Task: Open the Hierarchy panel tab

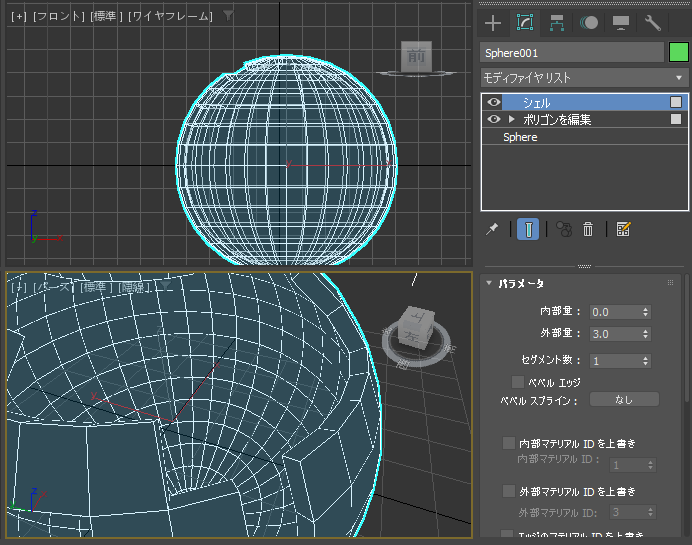Action: click(557, 23)
